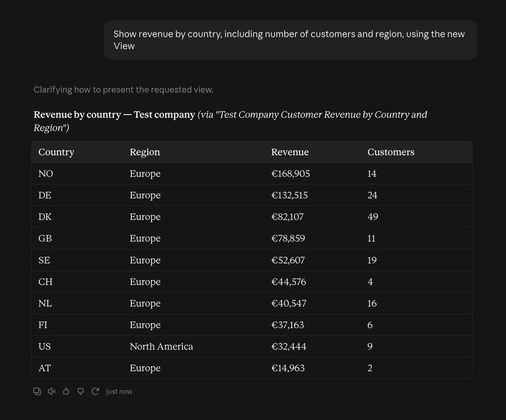Click the €37,163 revenue value

(x=288, y=325)
